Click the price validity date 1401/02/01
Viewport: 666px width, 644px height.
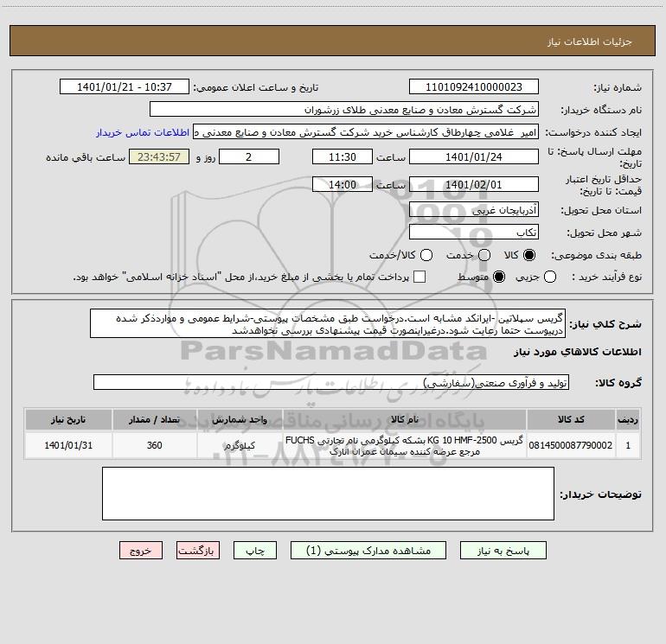(474, 184)
